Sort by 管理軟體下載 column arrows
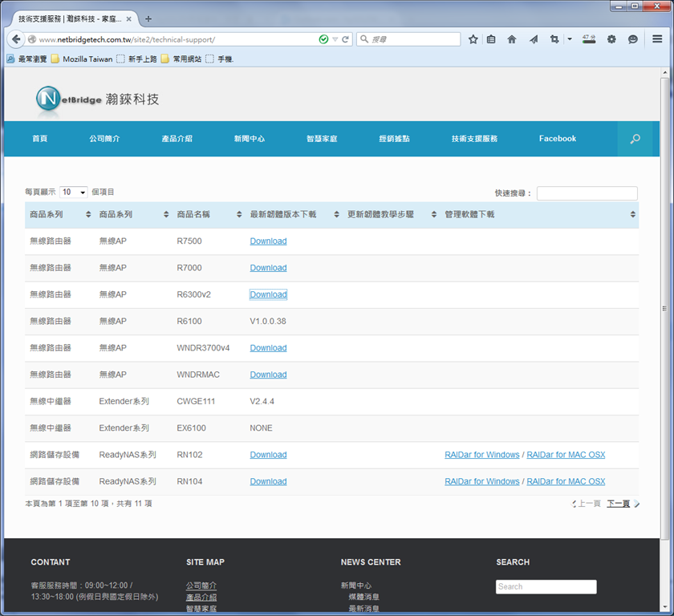 coord(633,214)
